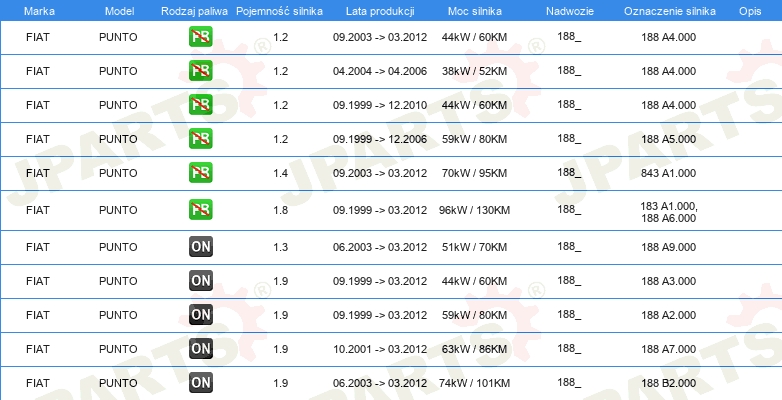Click the ON diesel icon in 188 A7.000 row
Viewport: 782px width, 400px height.
click(200, 348)
